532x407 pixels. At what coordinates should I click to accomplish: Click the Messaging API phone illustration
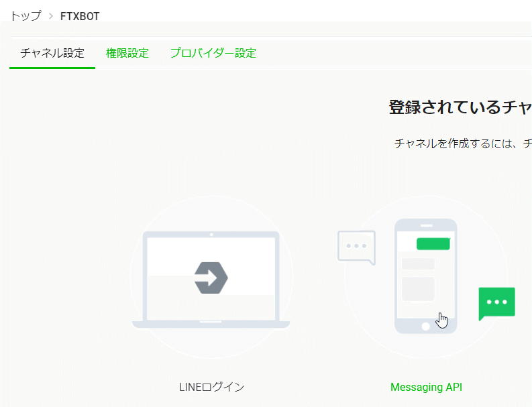(x=426, y=276)
